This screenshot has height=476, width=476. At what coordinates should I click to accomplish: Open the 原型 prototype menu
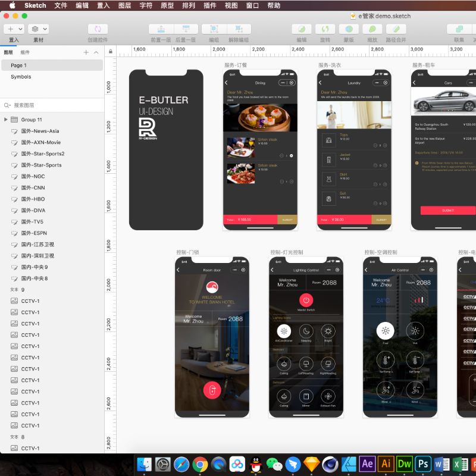167,5
